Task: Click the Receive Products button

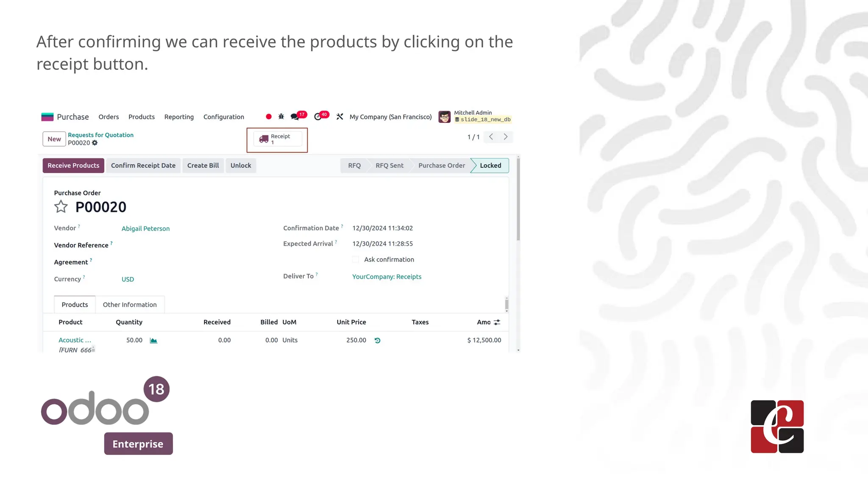Action: pyautogui.click(x=73, y=166)
